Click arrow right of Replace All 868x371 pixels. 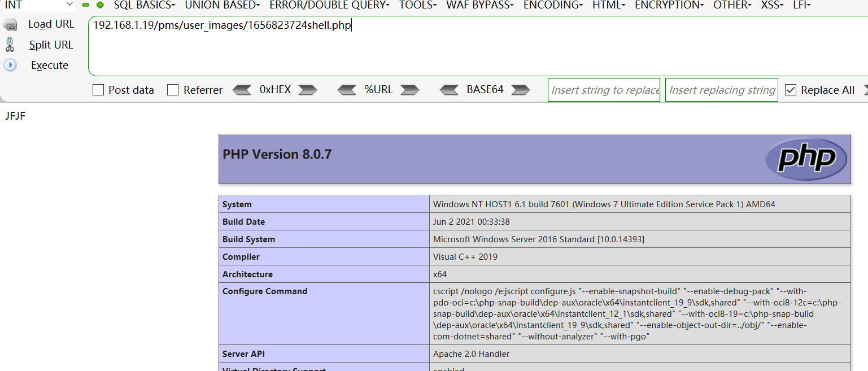pos(865,90)
